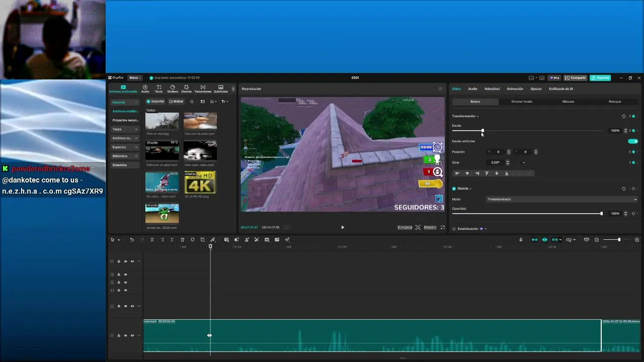The width and height of the screenshot is (644, 362).
Task: Switch media grid view icon
Action: [203, 102]
